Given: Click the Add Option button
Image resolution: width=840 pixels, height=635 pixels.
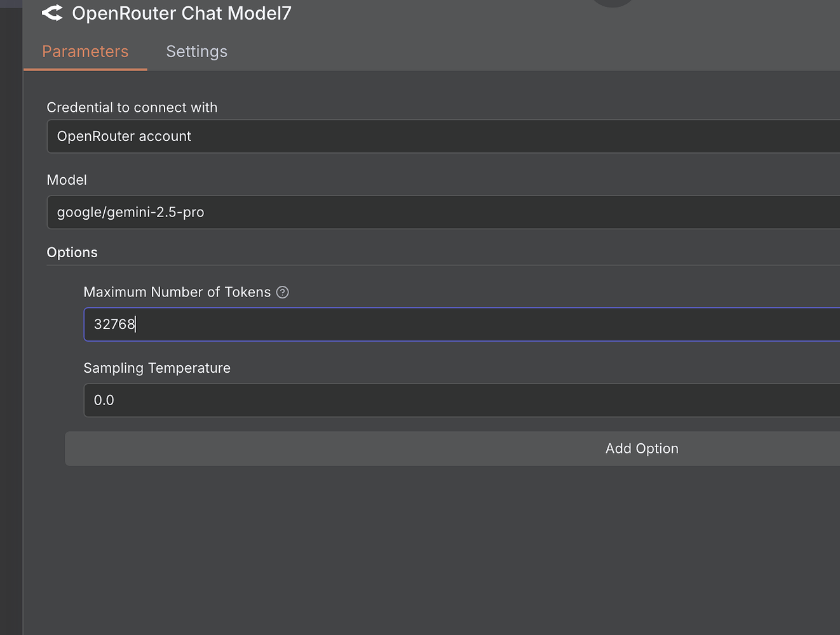Looking at the screenshot, I should coord(642,448).
